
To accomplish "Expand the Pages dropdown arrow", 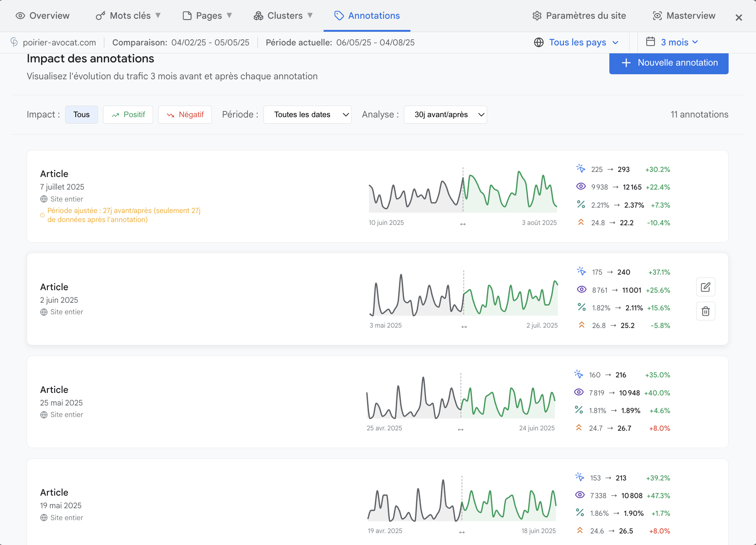I will 229,15.
